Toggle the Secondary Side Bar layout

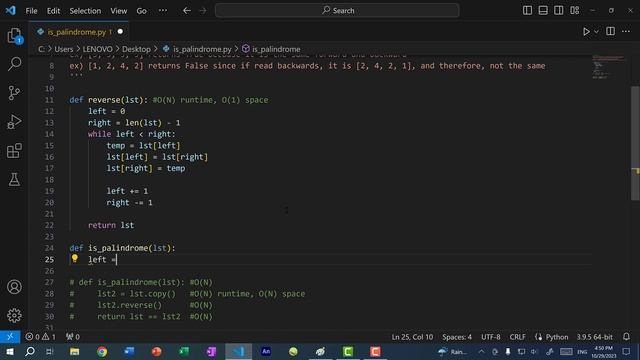tap(558, 10)
